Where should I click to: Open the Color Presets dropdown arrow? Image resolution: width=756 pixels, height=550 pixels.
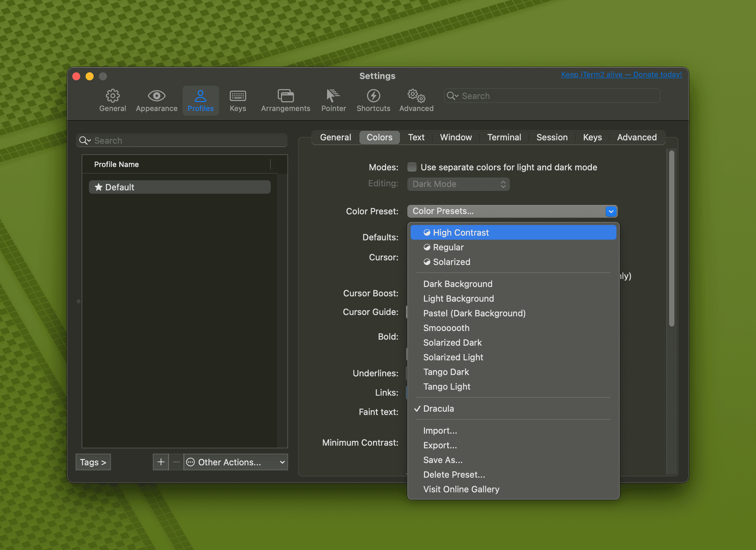coord(611,211)
